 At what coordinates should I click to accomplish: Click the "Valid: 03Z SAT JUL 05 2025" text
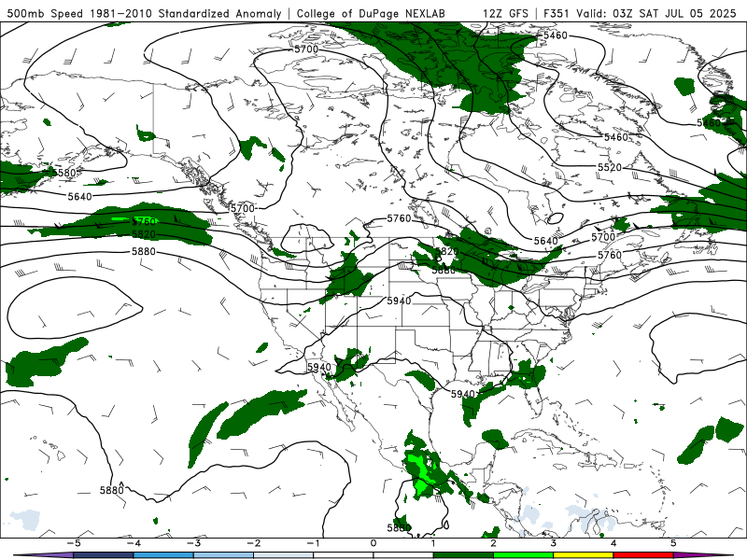[x=656, y=13]
